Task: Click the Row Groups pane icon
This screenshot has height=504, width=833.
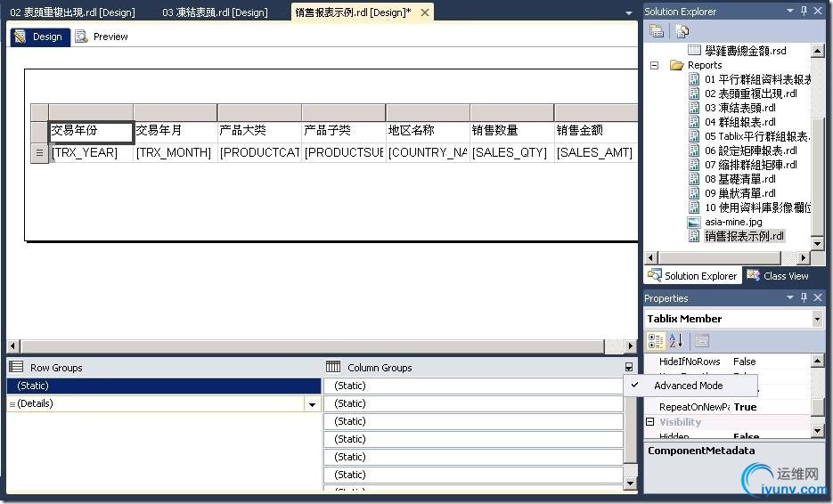Action: (16, 367)
